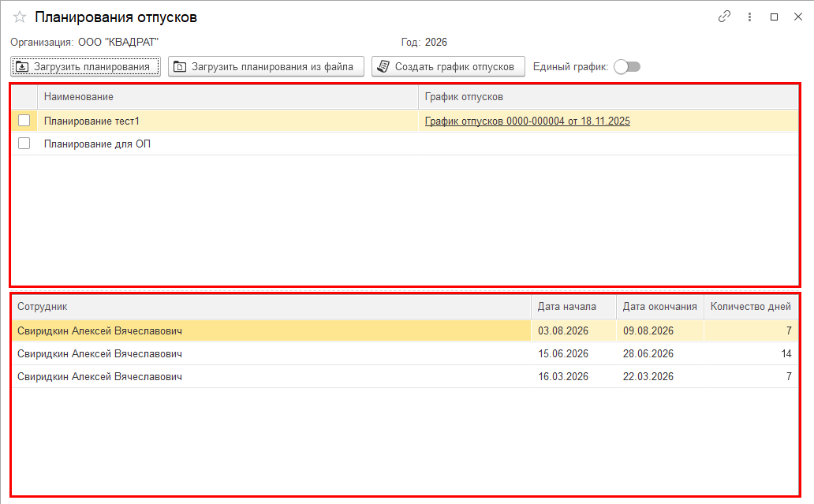
Task: Click the График отпусков column header
Action: coord(607,97)
